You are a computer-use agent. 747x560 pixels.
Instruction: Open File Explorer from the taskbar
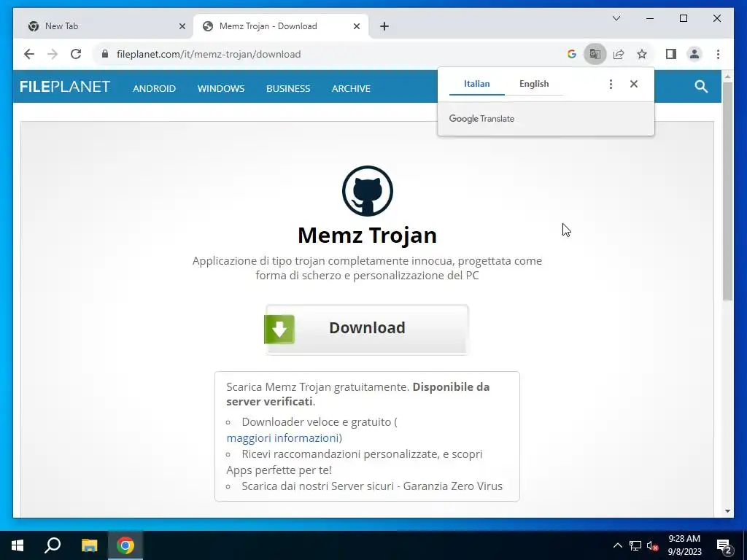pos(89,545)
